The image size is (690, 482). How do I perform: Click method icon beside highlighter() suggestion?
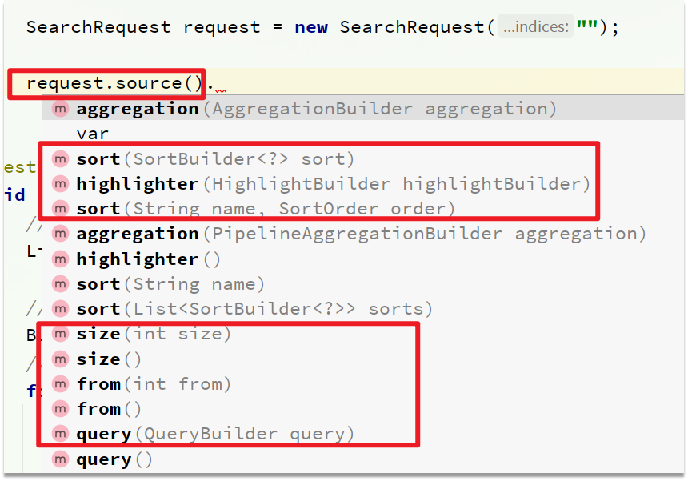point(60,259)
